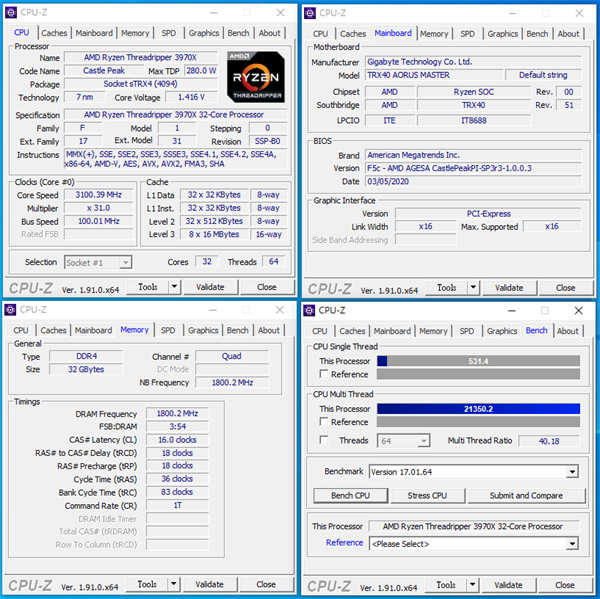600x599 pixels.
Task: Enable Reference checkbox under CPU Single Thread
Action: click(324, 374)
